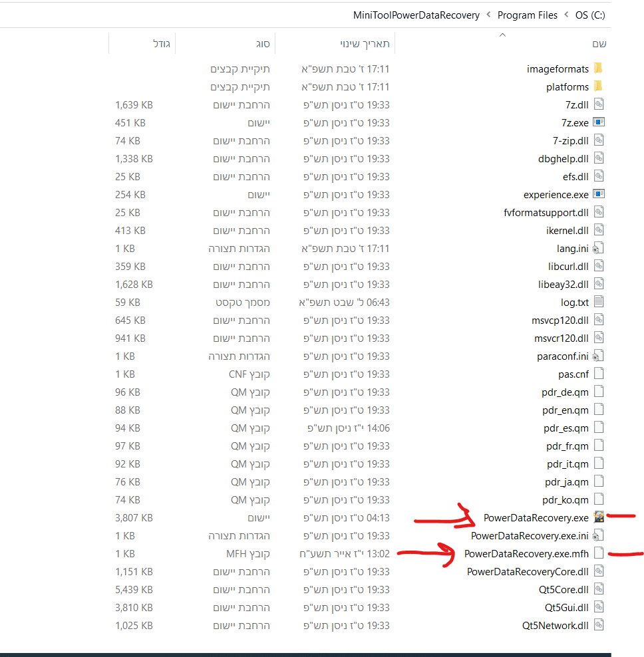
Task: Click the 59 KB size of log.txt
Action: pos(128,303)
